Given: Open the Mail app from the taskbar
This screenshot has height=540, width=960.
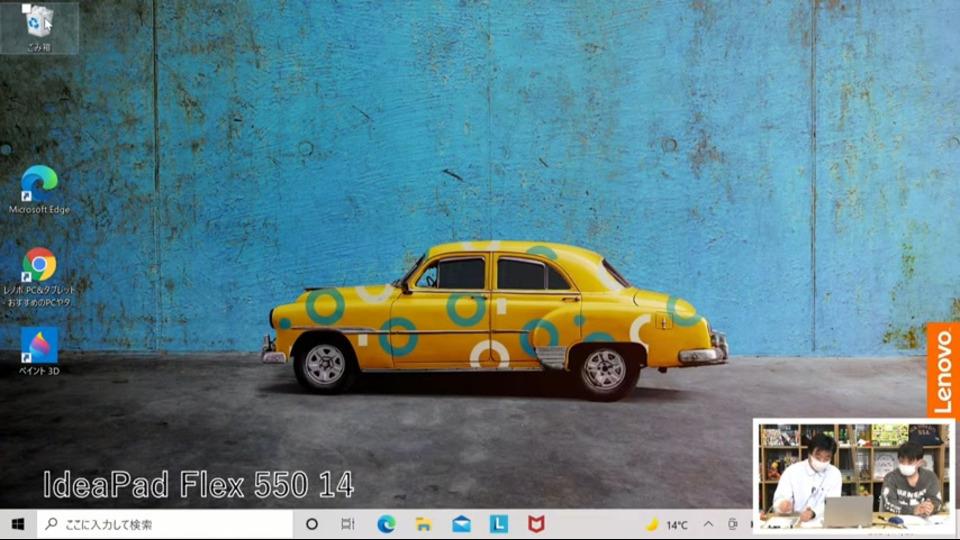Looking at the screenshot, I should click(x=461, y=524).
